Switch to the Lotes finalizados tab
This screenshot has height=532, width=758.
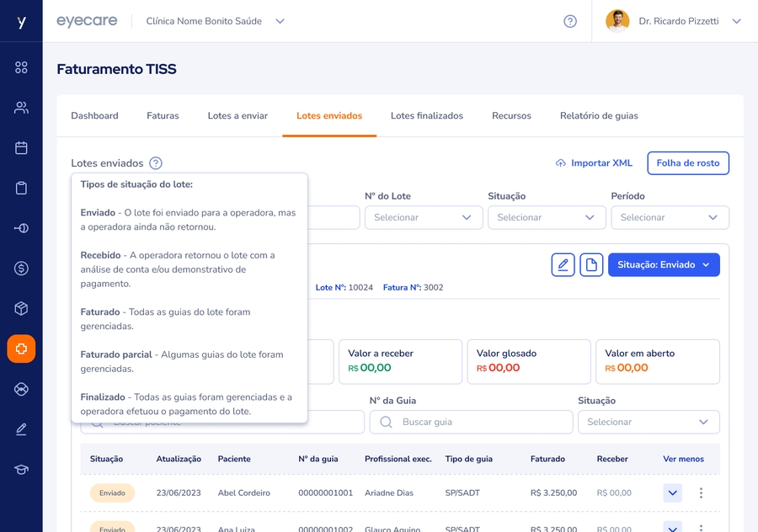point(426,116)
